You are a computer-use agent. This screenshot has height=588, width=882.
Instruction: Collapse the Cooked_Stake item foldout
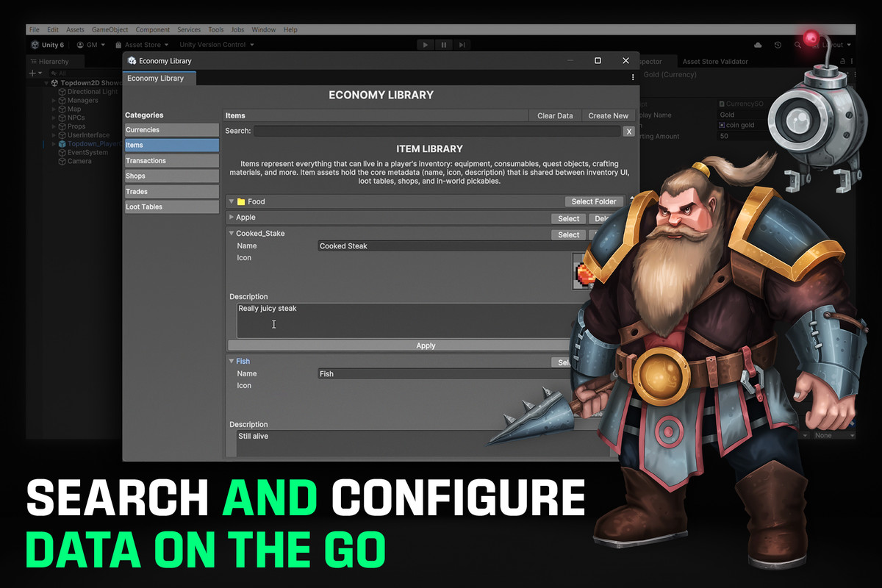(232, 234)
